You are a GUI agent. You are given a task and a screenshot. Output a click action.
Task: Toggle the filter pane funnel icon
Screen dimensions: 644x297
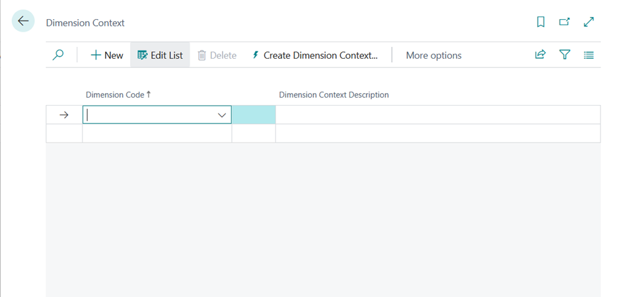(565, 55)
